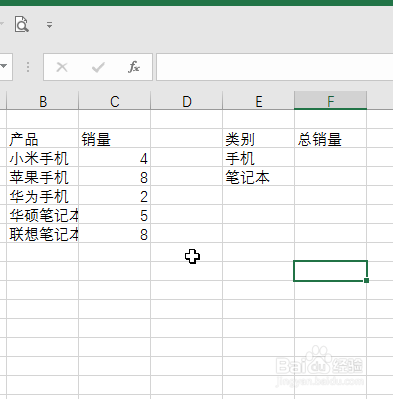Open Insert Function fx dialog
Screen dimensions: 393x399
pos(134,67)
